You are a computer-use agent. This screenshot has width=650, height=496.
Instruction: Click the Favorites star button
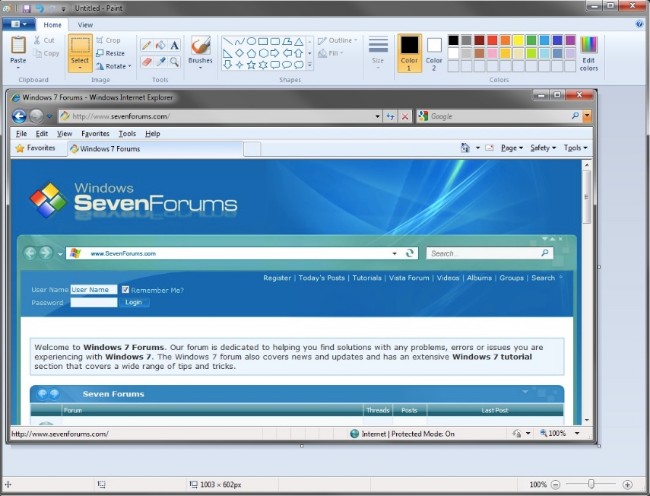(x=35, y=148)
